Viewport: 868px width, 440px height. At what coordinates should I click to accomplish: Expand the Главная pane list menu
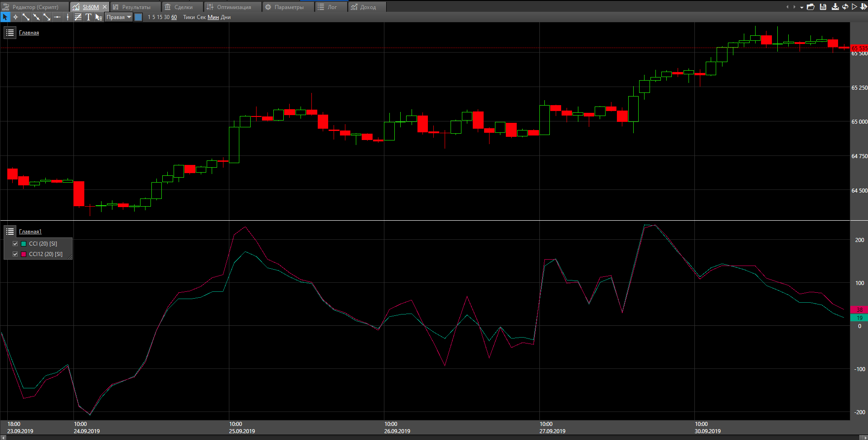[x=10, y=33]
